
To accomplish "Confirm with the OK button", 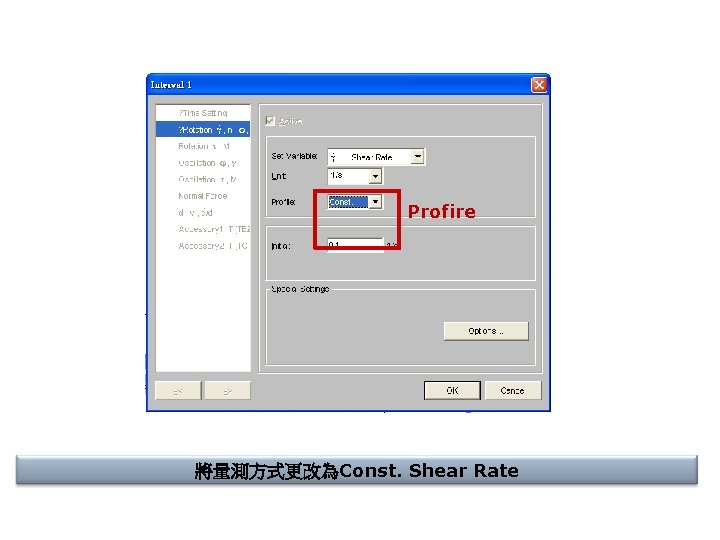I will (x=452, y=390).
